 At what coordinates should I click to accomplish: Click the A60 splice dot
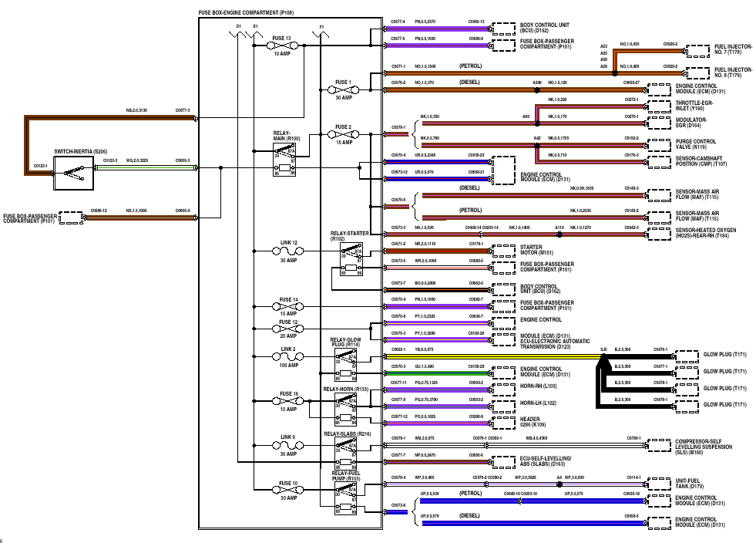pos(536,123)
